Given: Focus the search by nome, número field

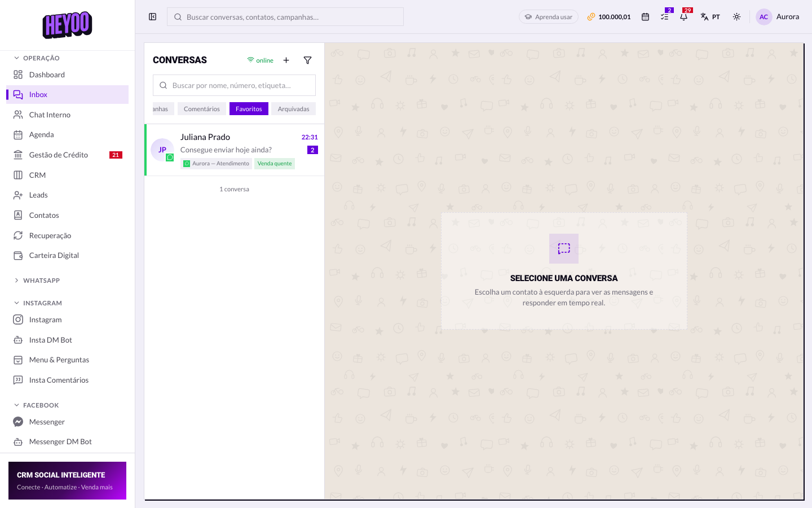Looking at the screenshot, I should (234, 85).
